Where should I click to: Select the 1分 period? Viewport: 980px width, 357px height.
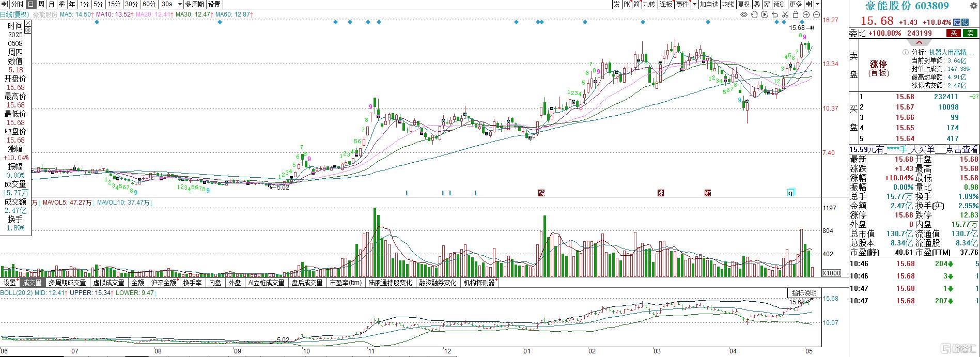click(85, 4)
